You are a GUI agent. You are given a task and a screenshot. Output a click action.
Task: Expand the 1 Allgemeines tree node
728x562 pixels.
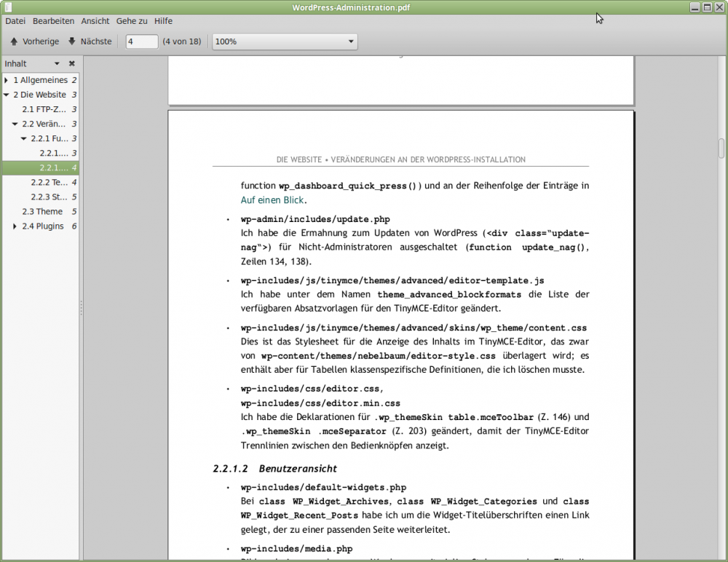[x=6, y=80]
